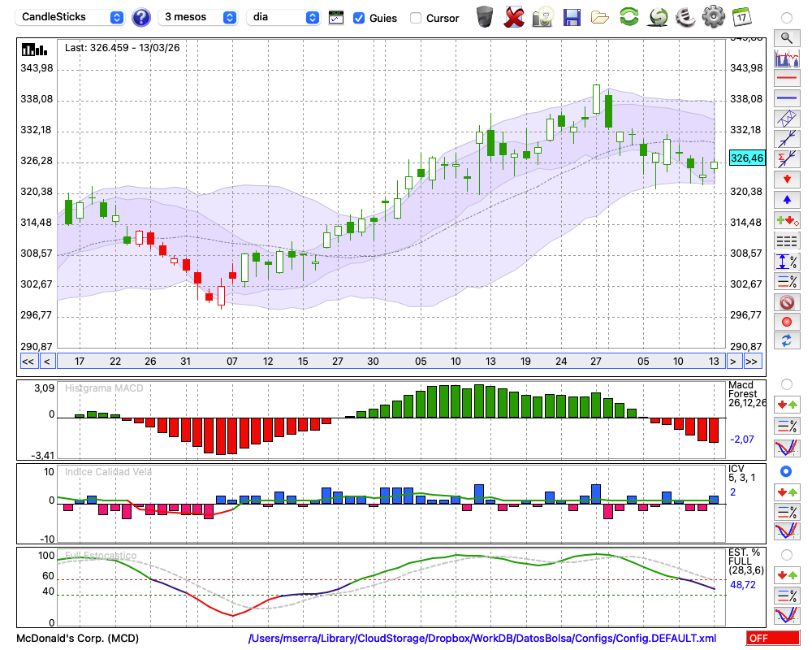Click the MACD panel indicator curves button
The width and height of the screenshot is (812, 650).
point(787,448)
